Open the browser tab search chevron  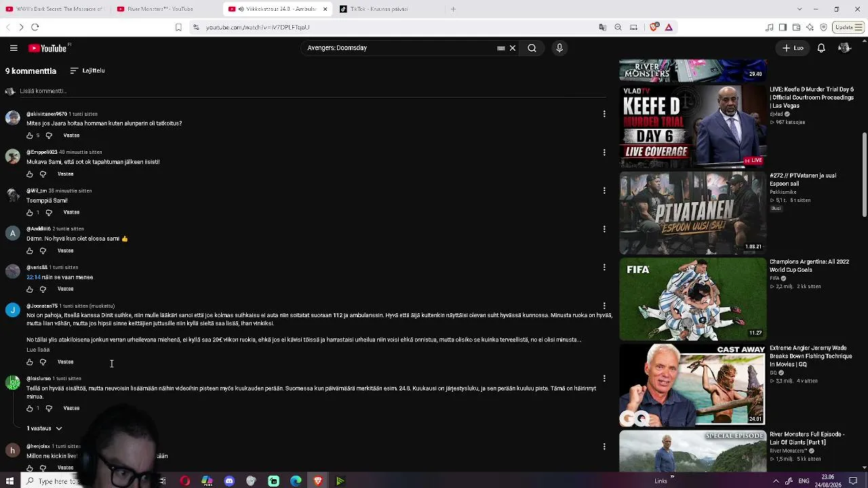(x=800, y=9)
